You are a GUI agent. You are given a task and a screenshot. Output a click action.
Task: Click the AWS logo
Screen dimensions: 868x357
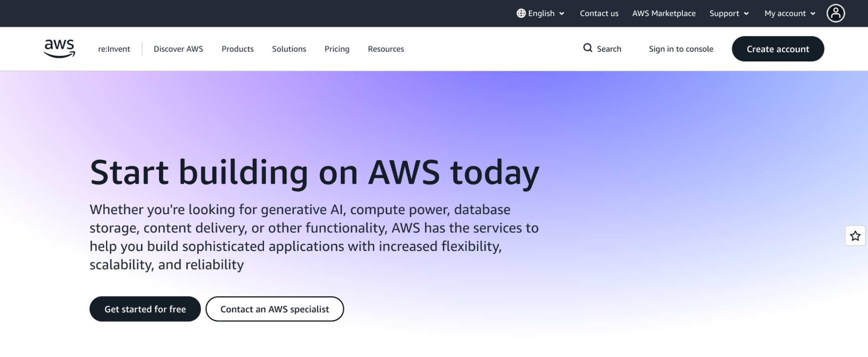click(59, 49)
